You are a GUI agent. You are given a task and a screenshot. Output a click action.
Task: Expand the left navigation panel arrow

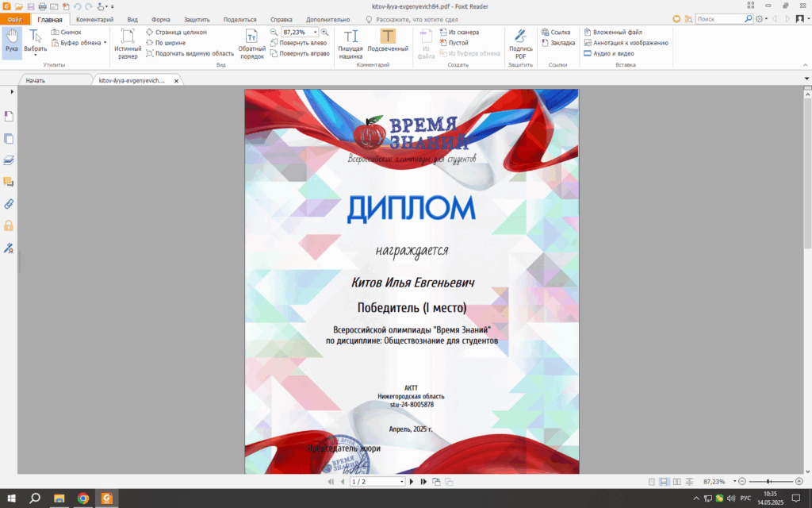11,92
